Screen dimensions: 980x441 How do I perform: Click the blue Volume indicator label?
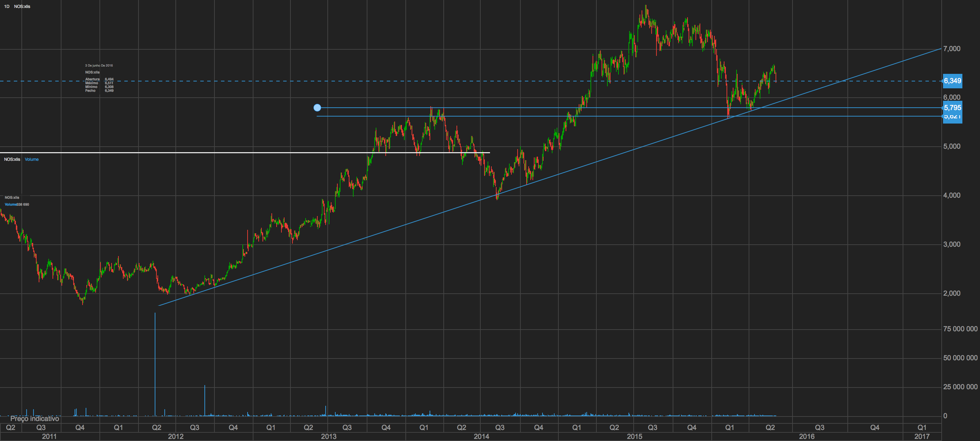[x=31, y=159]
